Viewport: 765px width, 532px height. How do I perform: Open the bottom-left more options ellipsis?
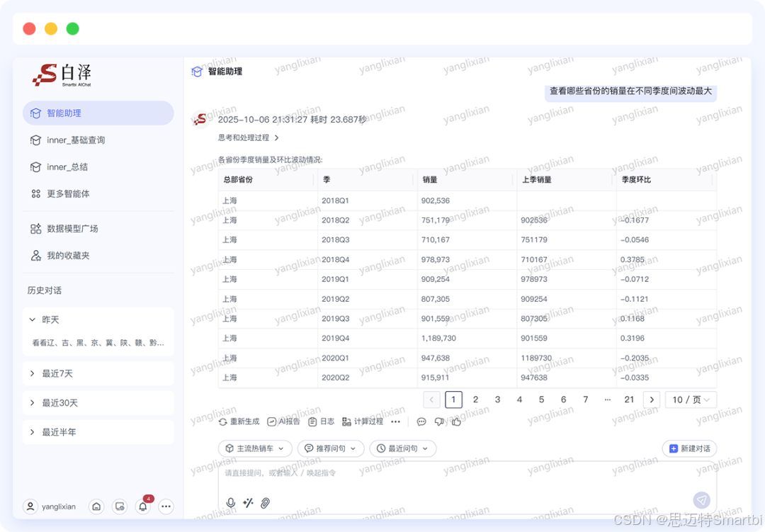click(166, 506)
